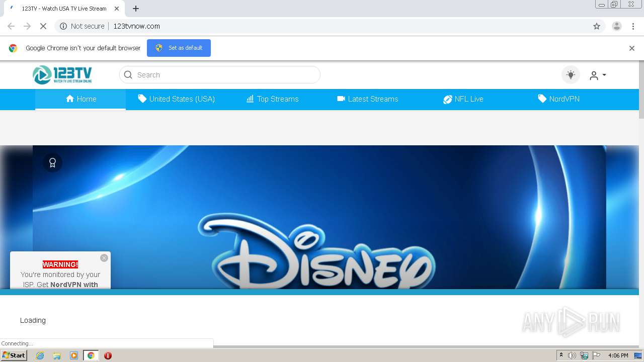Close the NordVPN warning popup
This screenshot has height=362, width=644.
tap(104, 258)
